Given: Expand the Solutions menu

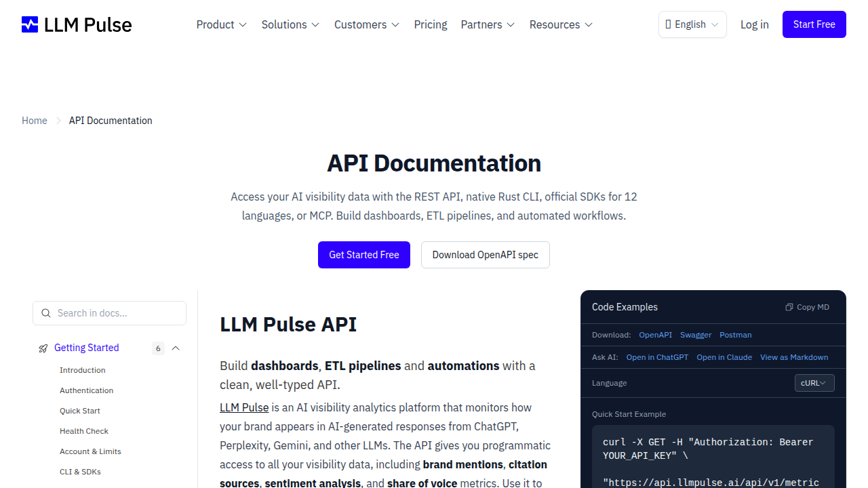Looking at the screenshot, I should tap(290, 24).
